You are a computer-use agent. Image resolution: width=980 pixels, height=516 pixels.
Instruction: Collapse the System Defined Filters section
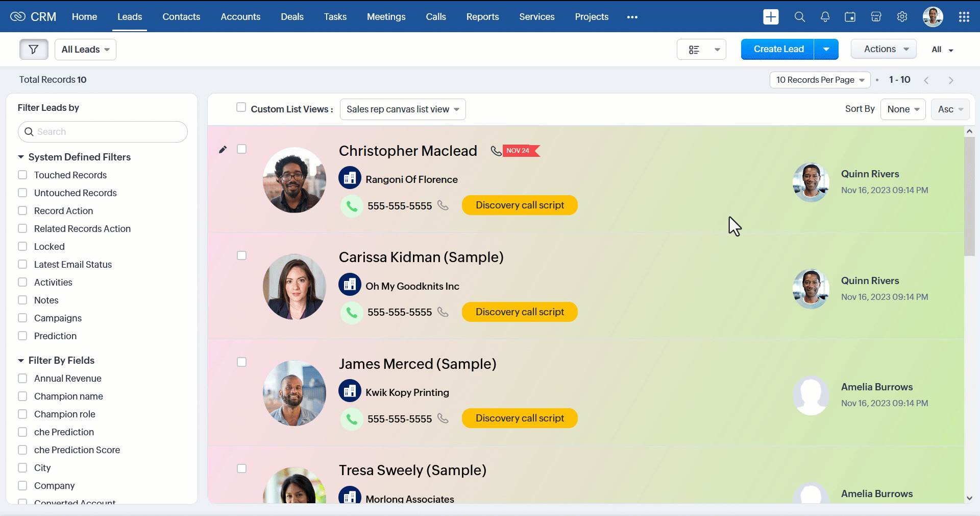21,157
